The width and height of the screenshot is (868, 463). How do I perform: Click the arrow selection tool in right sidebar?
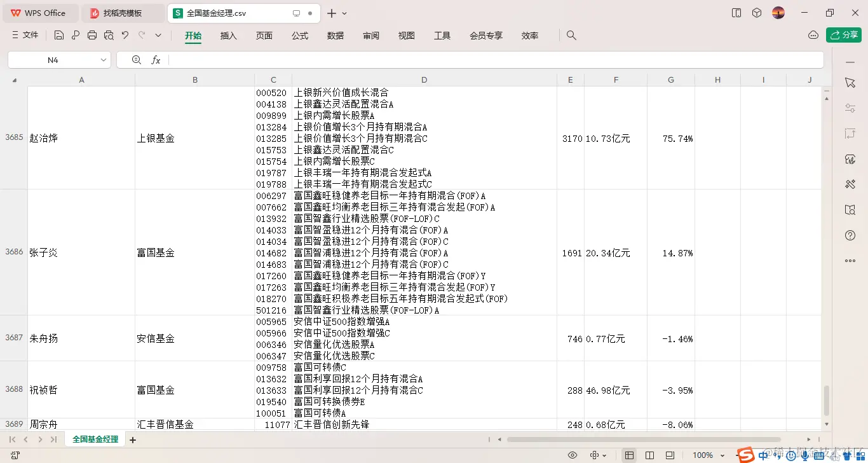pos(850,83)
